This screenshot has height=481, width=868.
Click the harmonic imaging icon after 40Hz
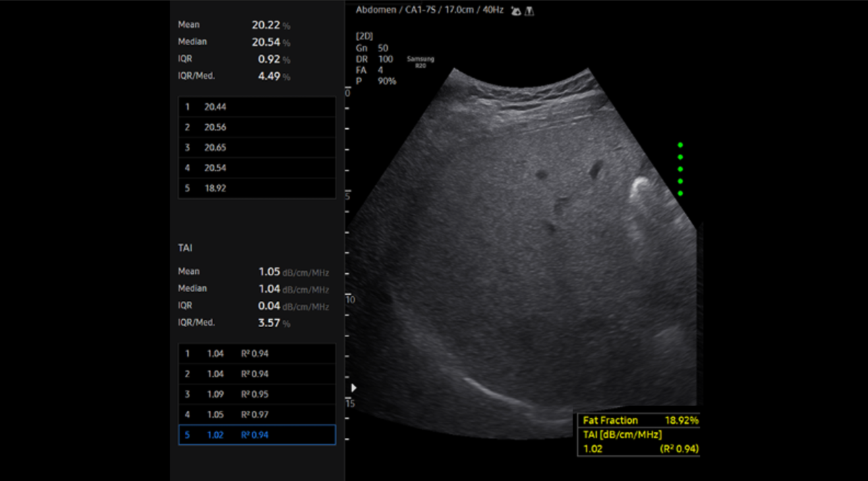click(516, 11)
